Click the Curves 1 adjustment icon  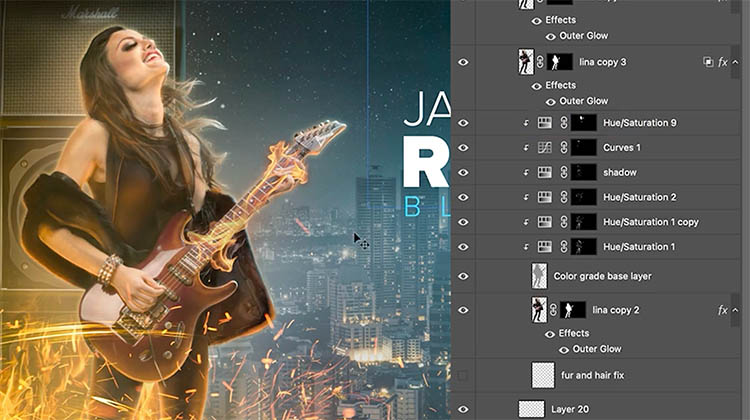tap(545, 147)
